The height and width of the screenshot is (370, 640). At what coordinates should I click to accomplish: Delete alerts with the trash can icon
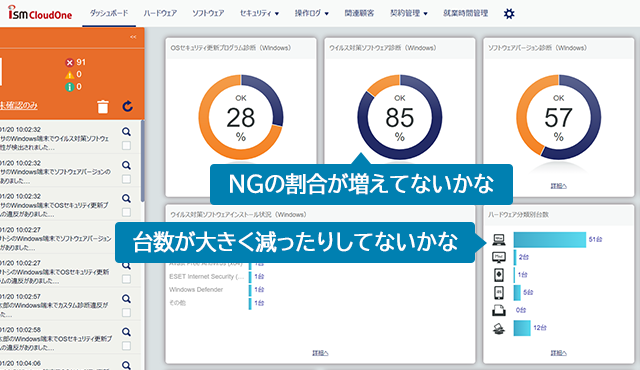[103, 106]
